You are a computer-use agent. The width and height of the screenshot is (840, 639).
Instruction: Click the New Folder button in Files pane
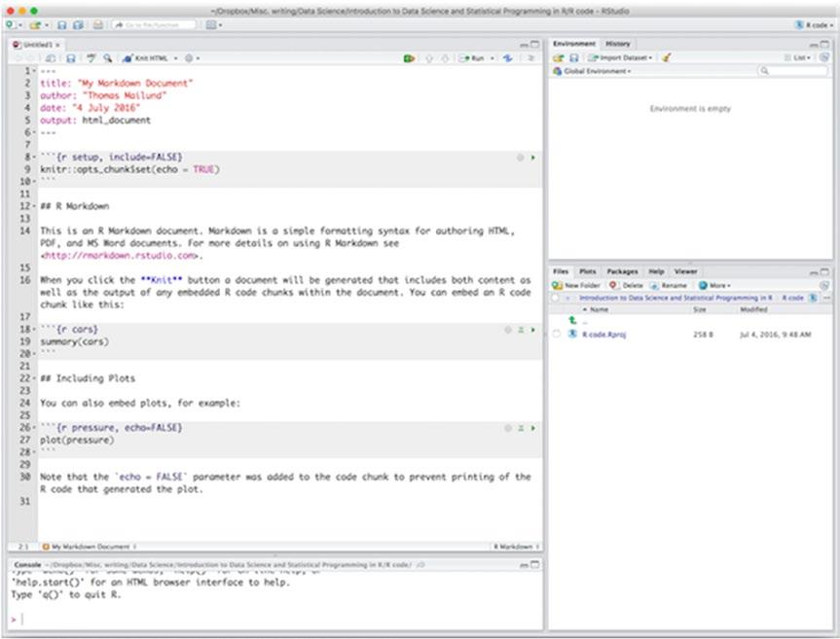(576, 286)
